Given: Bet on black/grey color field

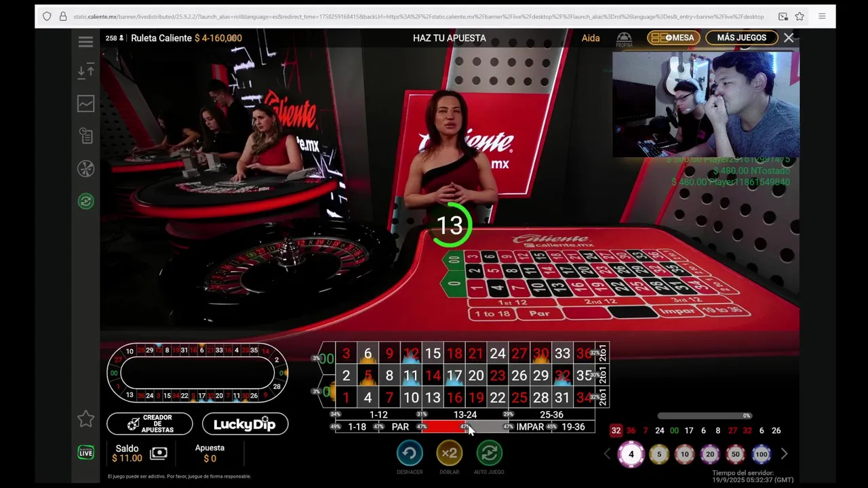Looking at the screenshot, I should click(487, 427).
